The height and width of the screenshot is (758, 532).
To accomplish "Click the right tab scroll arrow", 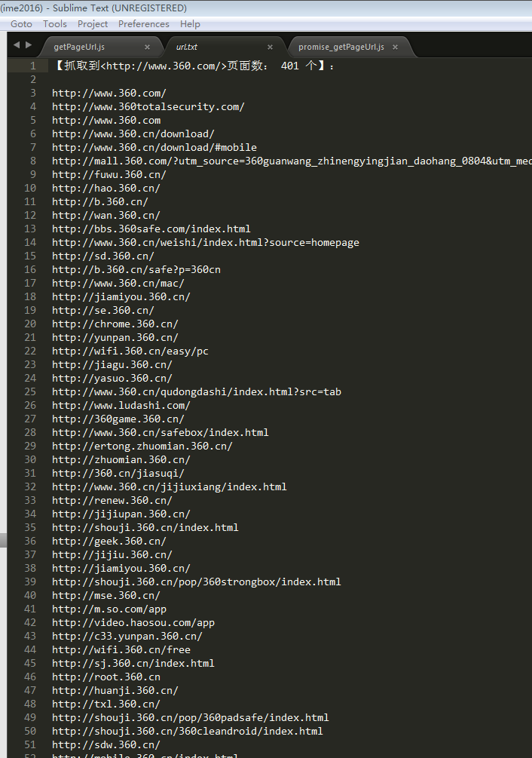I will click(29, 45).
